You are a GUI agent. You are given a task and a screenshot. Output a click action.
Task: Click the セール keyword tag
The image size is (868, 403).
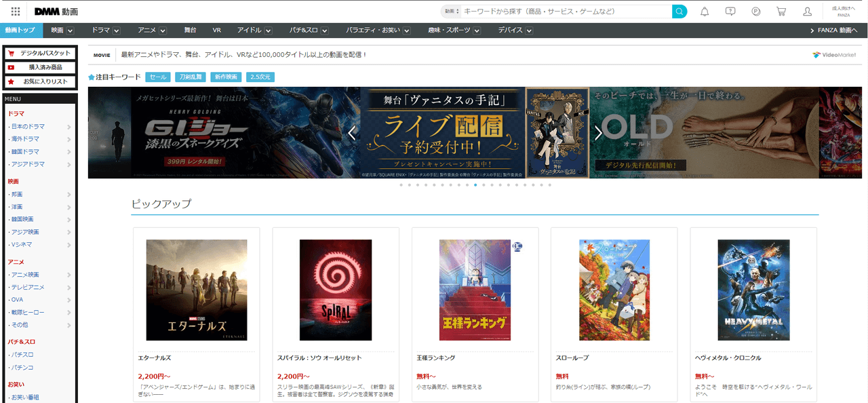click(x=157, y=77)
